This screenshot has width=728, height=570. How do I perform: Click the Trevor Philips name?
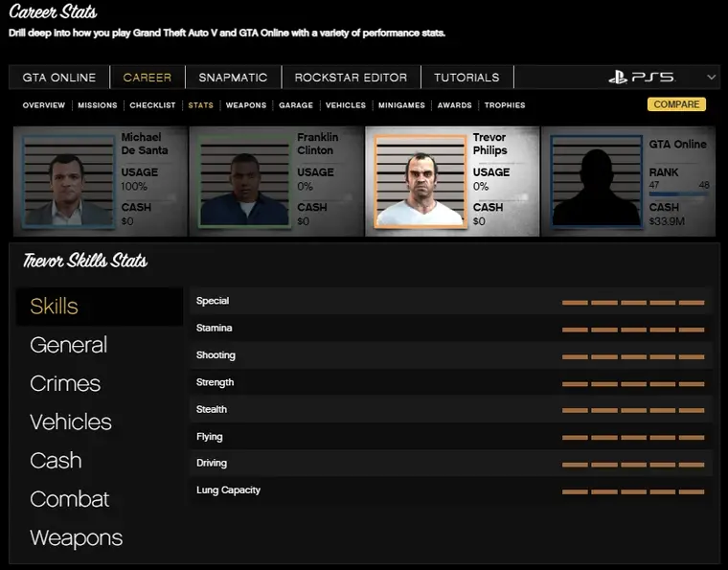pyautogui.click(x=489, y=144)
